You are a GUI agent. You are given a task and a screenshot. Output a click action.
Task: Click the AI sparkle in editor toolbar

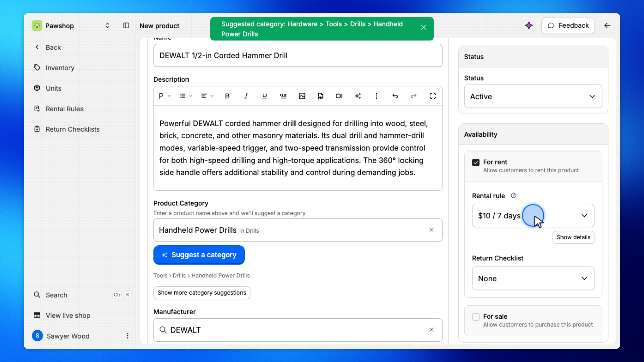pyautogui.click(x=358, y=96)
